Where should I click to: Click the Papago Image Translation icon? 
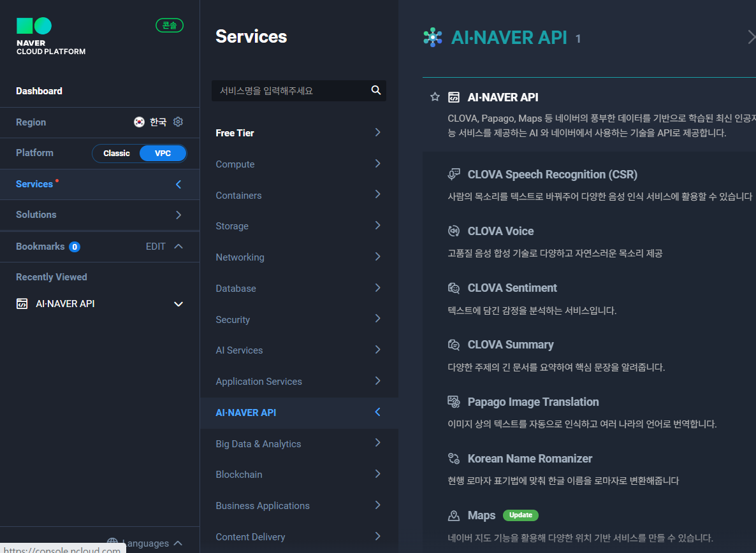454,401
